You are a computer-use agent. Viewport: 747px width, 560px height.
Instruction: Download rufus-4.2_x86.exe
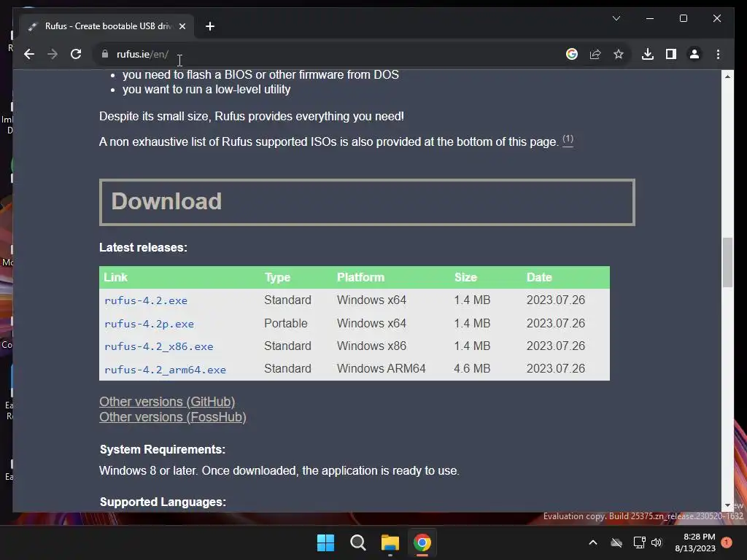158,346
